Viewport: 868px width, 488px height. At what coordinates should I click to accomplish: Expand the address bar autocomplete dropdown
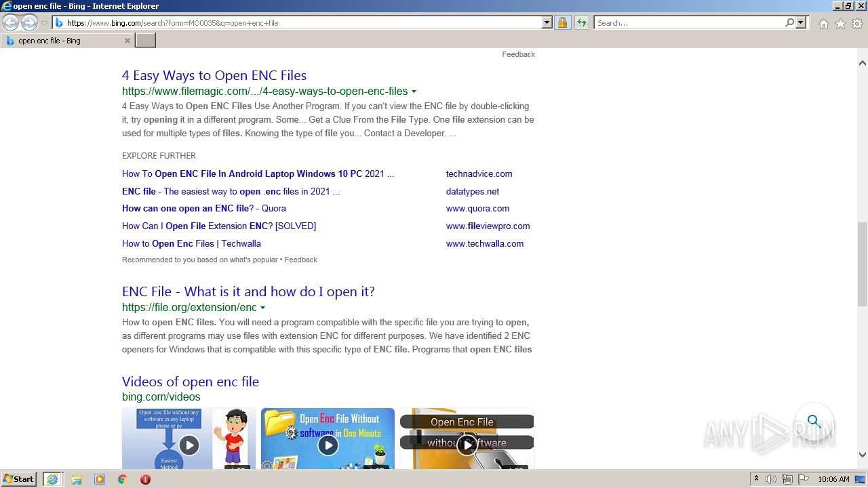[x=547, y=23]
